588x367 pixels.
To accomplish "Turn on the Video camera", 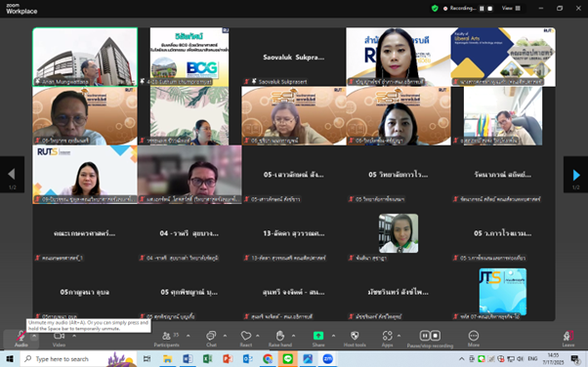I will click(59, 336).
